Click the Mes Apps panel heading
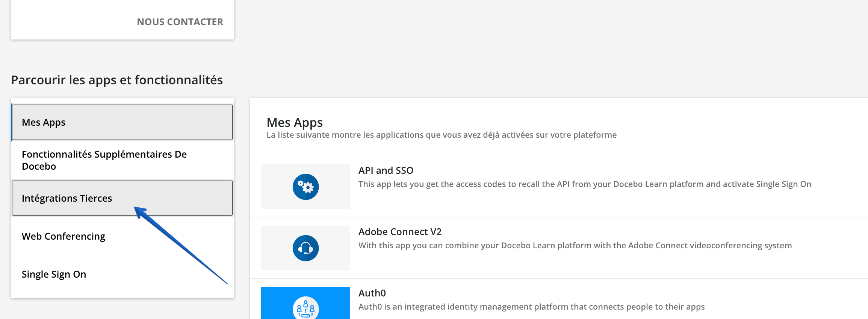Viewport: 868px width, 319px height. click(295, 122)
